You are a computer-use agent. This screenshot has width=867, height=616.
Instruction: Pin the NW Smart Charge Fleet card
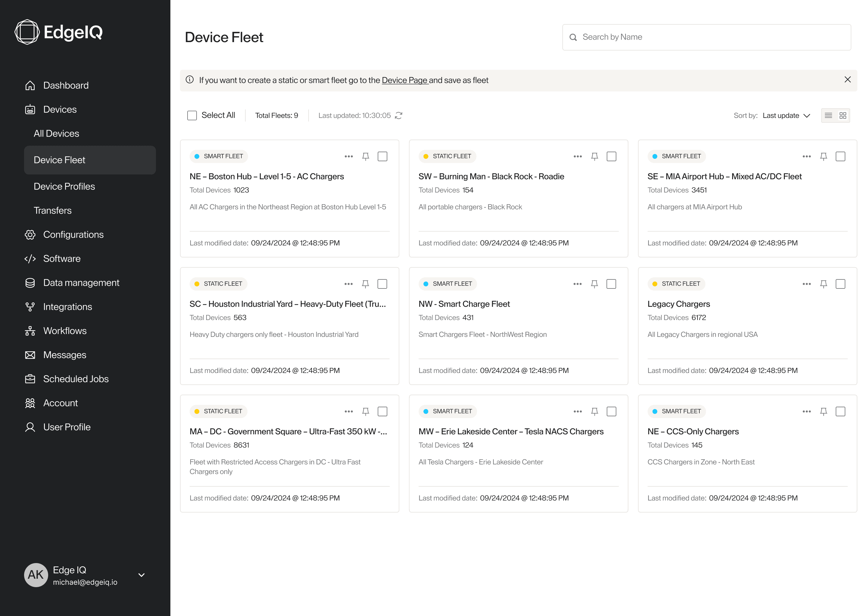coord(594,284)
